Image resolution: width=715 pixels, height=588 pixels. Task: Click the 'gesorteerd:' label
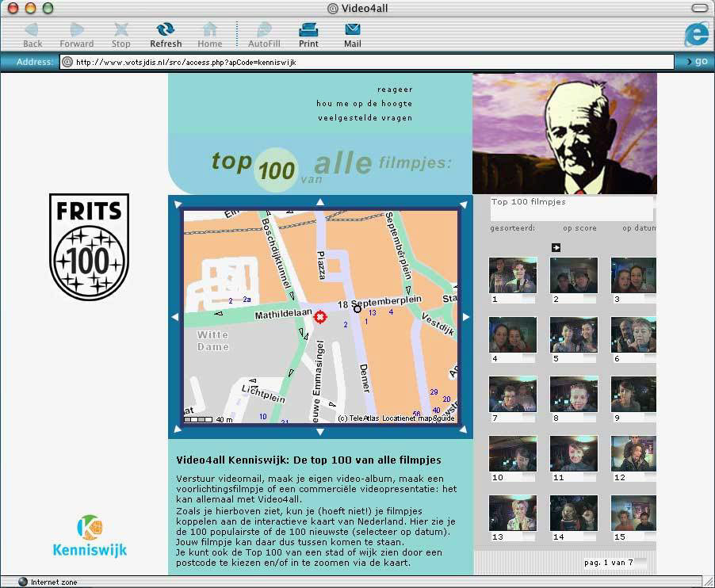513,228
